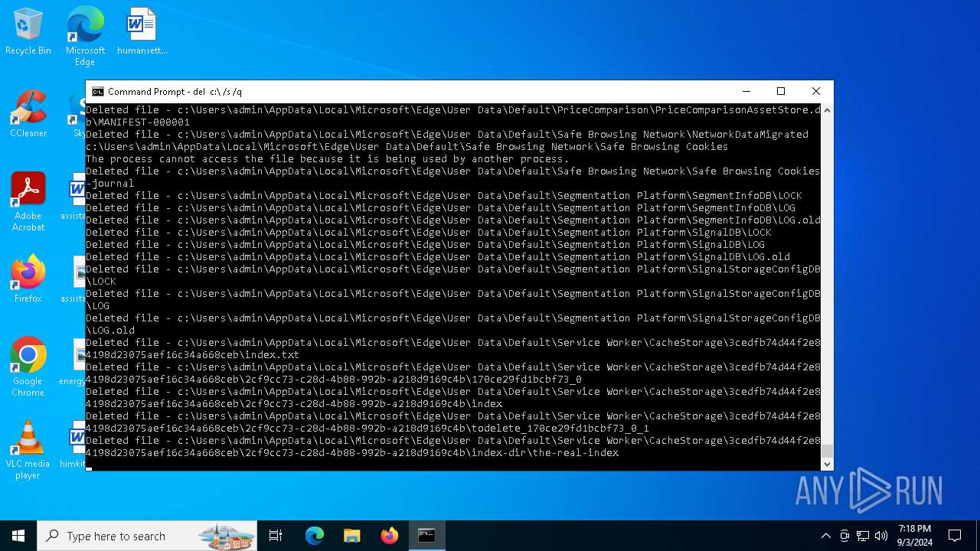Open Firefox from taskbar
The height and width of the screenshot is (551, 980).
(x=389, y=536)
